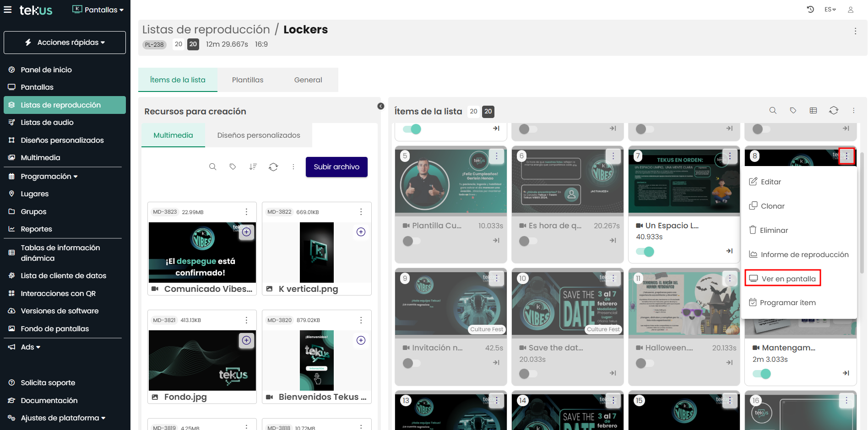Open the history icon in the top bar

pyautogui.click(x=810, y=10)
